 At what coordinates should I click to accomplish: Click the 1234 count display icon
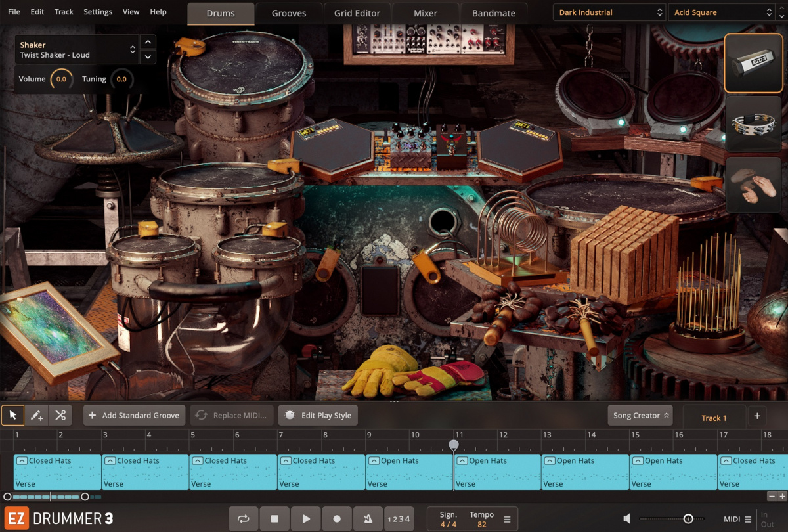[x=399, y=518]
